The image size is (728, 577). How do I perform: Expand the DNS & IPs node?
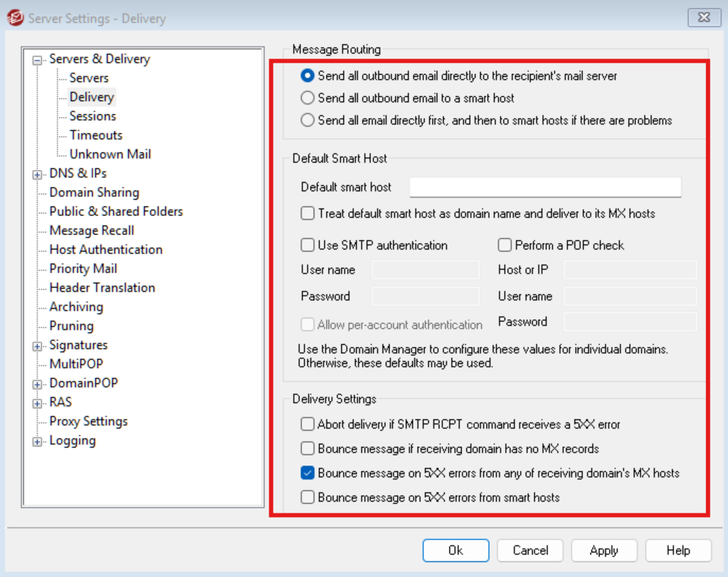click(37, 174)
